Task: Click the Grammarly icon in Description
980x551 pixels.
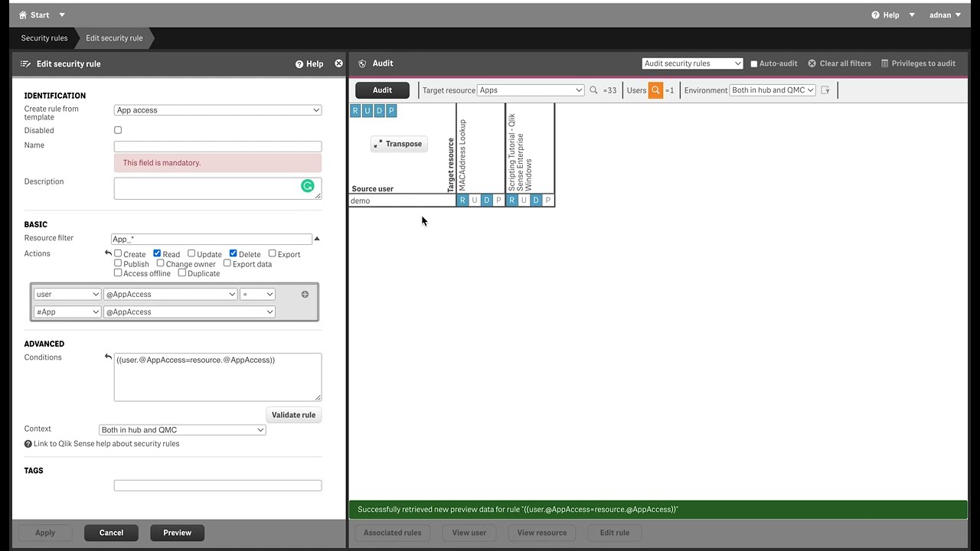Action: [x=308, y=186]
